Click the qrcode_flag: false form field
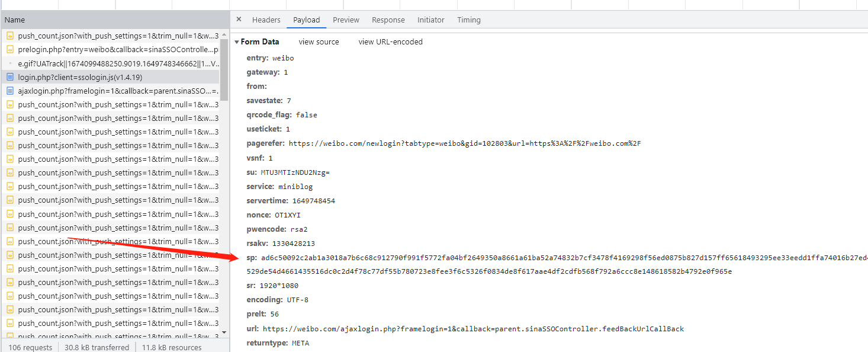The height and width of the screenshot is (352, 868). click(x=282, y=115)
